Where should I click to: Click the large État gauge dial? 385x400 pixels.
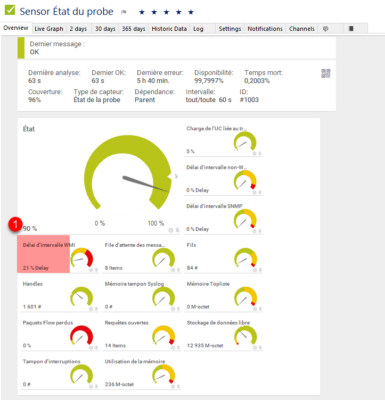click(128, 173)
